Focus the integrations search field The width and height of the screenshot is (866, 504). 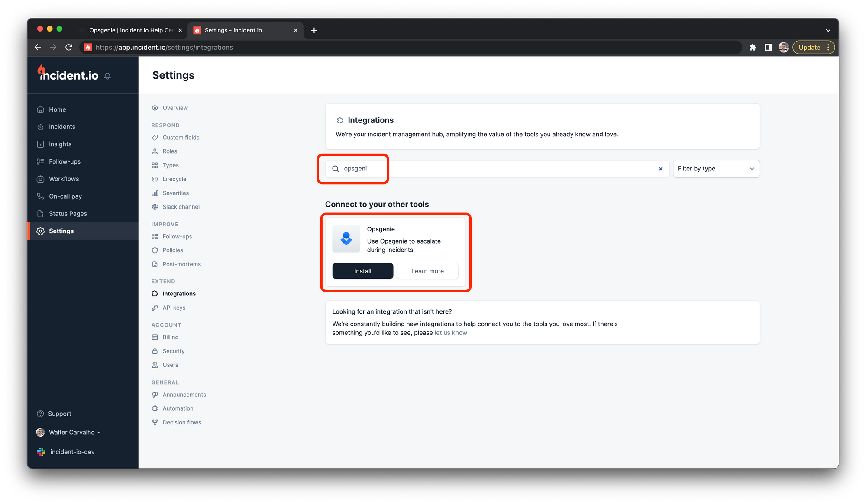(498, 169)
